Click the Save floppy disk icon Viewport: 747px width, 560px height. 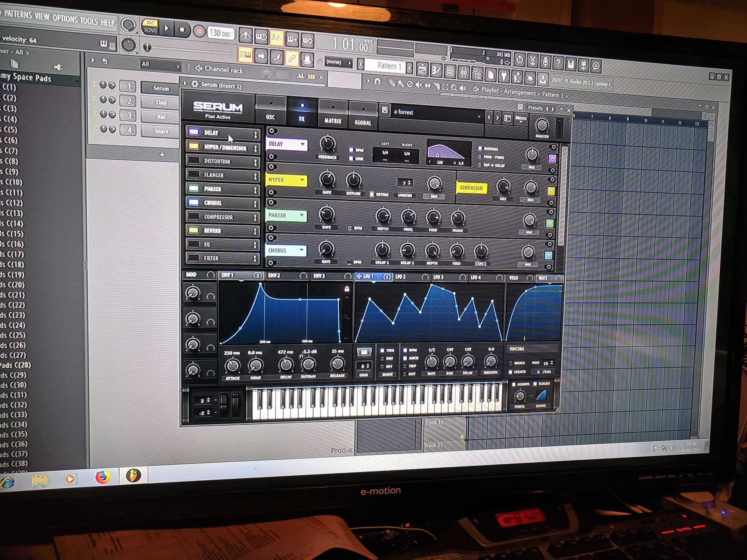(571, 64)
